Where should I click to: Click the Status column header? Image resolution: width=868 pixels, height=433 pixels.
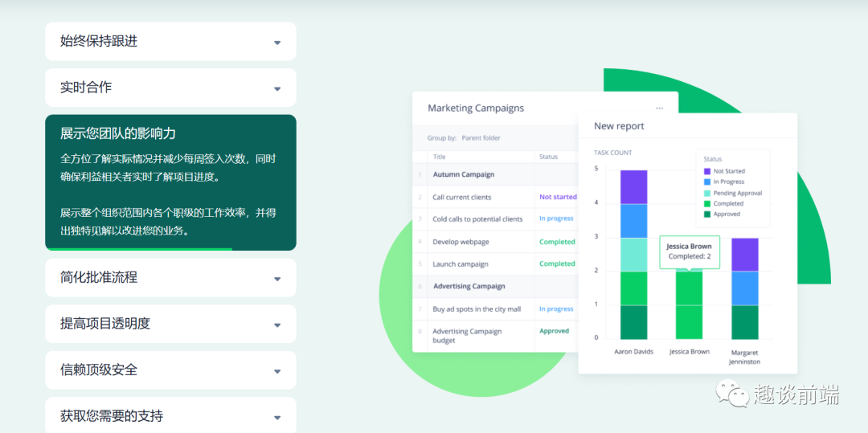tap(549, 157)
